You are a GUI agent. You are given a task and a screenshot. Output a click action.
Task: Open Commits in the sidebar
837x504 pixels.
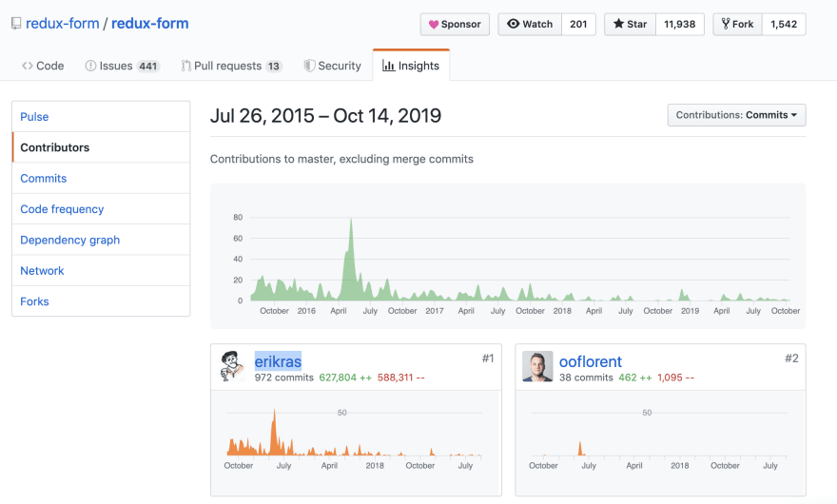[x=101, y=179]
